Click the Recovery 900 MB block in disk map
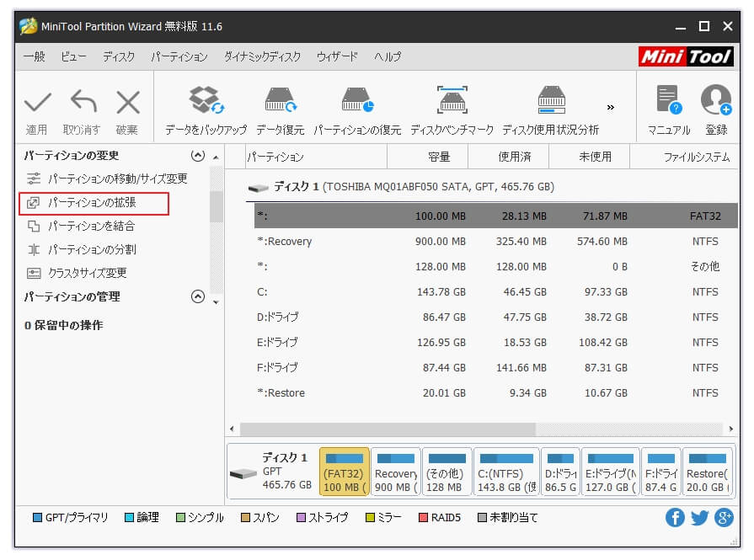The image size is (754, 560). pos(396,472)
